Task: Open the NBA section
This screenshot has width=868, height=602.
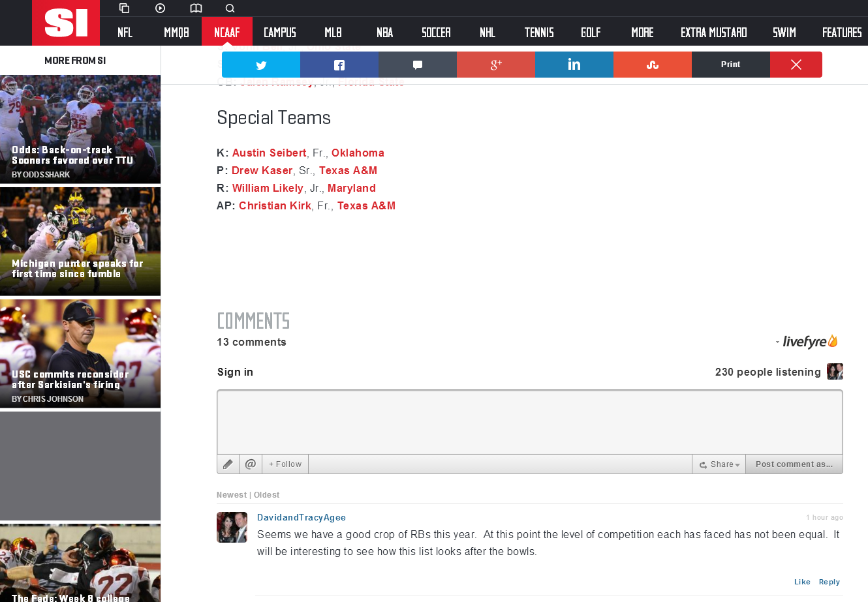Action: click(385, 32)
